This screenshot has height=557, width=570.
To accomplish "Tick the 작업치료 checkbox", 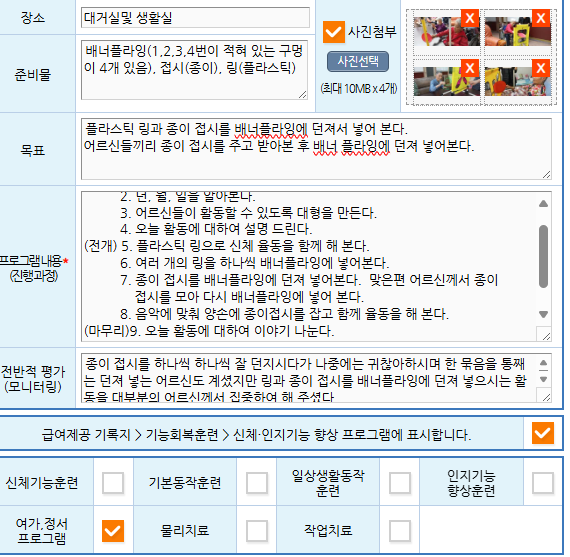I will [400, 530].
